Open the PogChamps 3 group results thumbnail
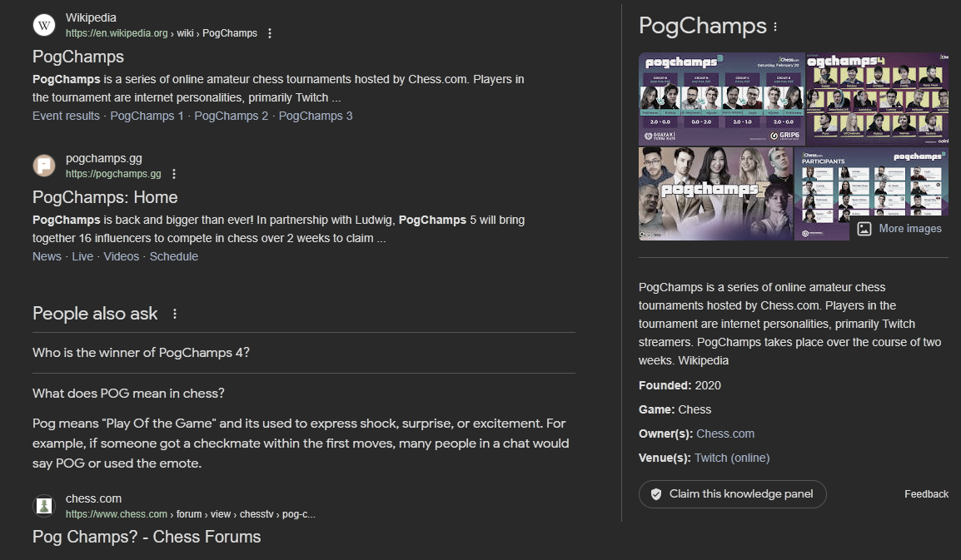The height and width of the screenshot is (560, 961). click(x=715, y=99)
